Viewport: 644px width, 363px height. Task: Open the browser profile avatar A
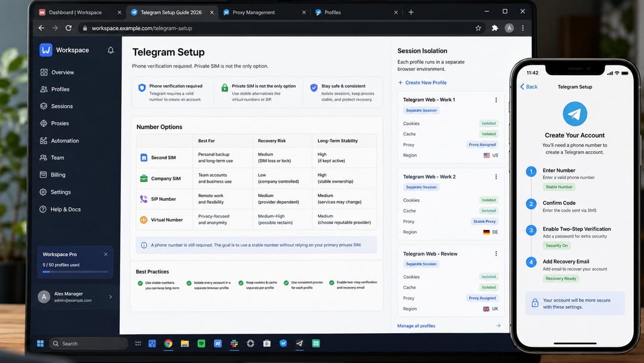[x=509, y=28]
